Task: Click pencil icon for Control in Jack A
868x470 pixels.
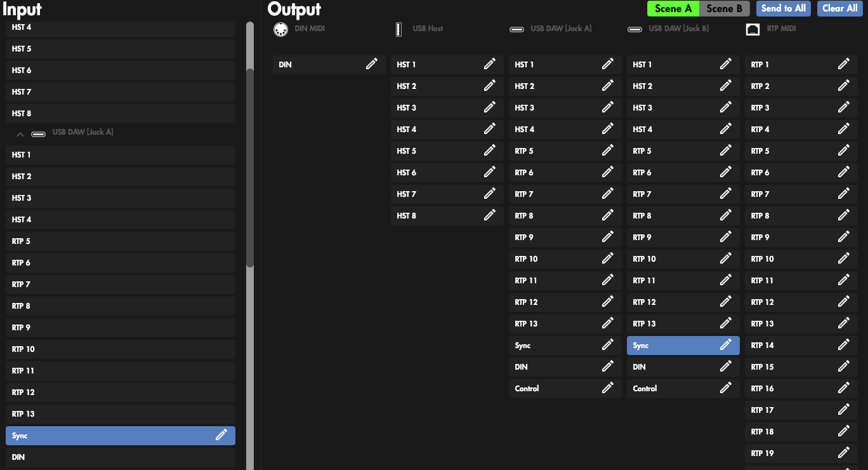Action: click(607, 388)
